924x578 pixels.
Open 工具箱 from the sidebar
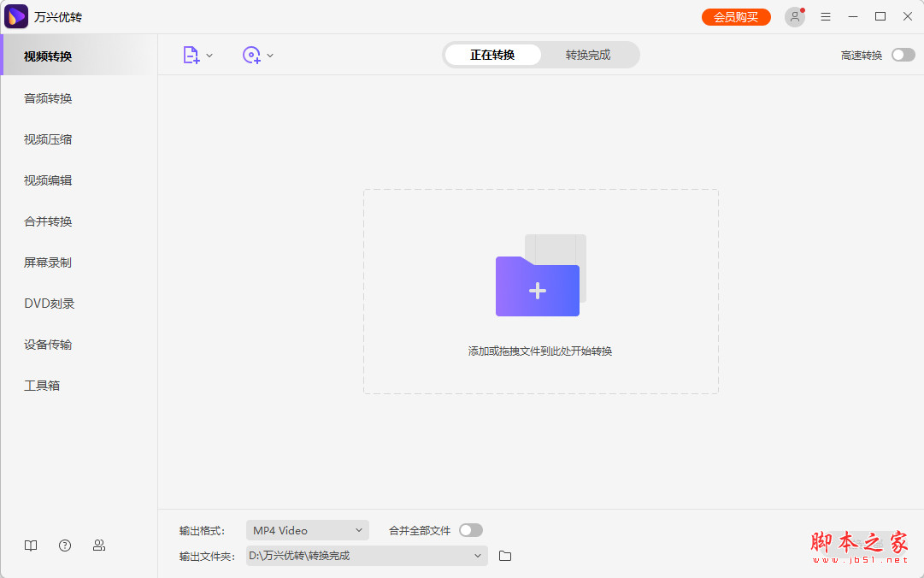[x=42, y=386]
